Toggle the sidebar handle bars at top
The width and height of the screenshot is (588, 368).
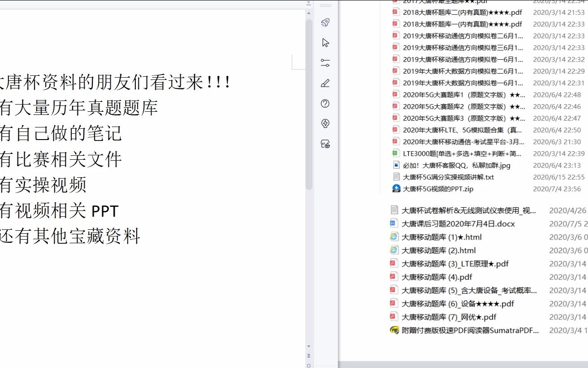[326, 6]
